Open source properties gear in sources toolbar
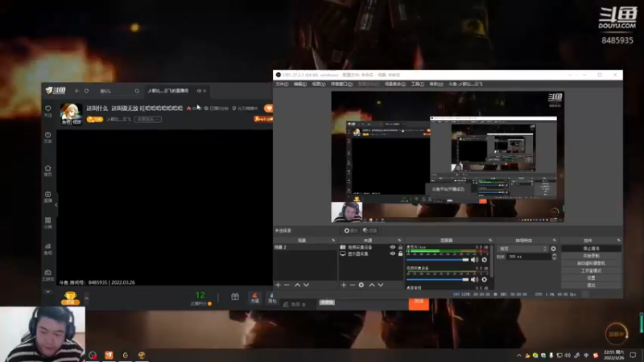Viewport: 644px width, 362px height. [x=361, y=285]
